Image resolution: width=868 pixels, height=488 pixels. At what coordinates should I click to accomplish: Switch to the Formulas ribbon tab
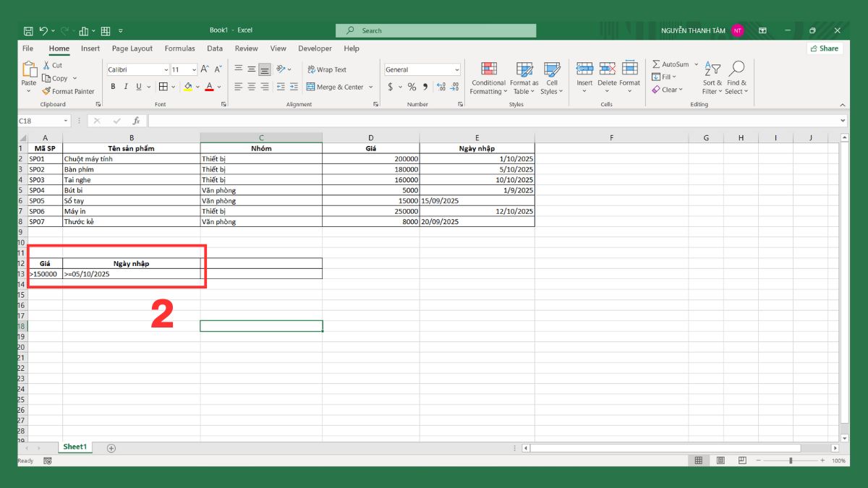pos(179,48)
